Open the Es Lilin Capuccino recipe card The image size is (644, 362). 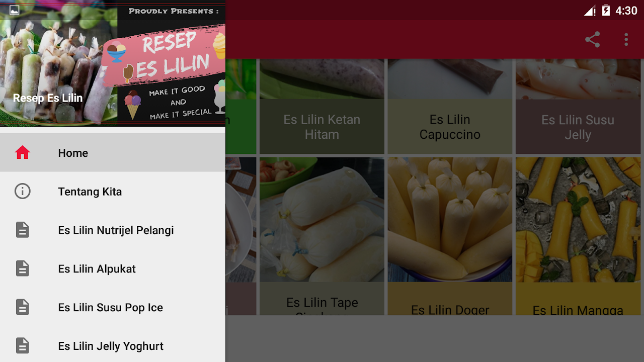coord(450,107)
